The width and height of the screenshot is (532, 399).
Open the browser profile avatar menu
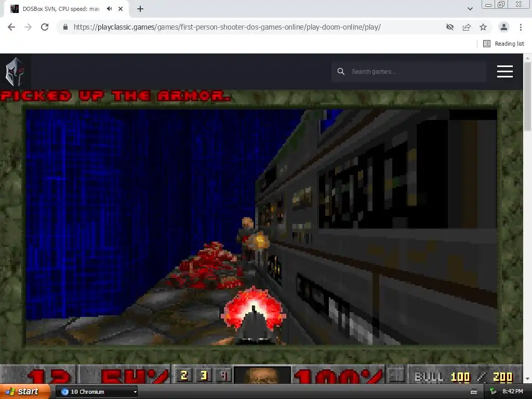(x=504, y=27)
